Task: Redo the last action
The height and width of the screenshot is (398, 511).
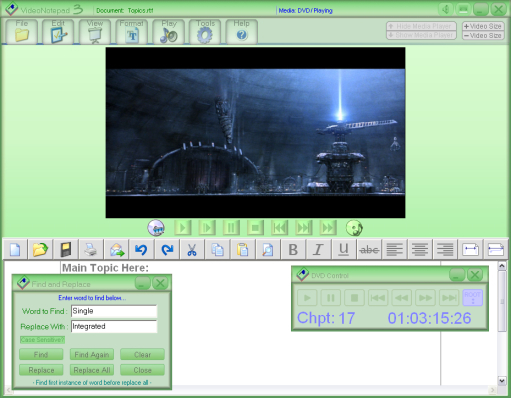Action: [x=167, y=249]
